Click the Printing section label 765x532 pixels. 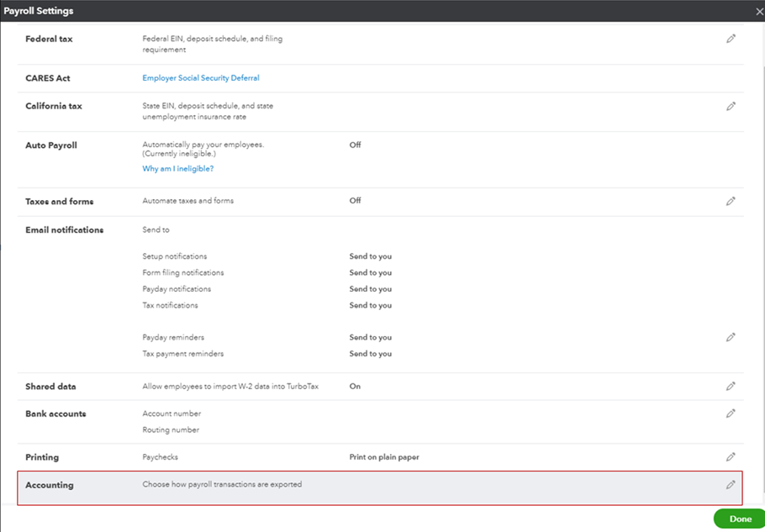42,457
